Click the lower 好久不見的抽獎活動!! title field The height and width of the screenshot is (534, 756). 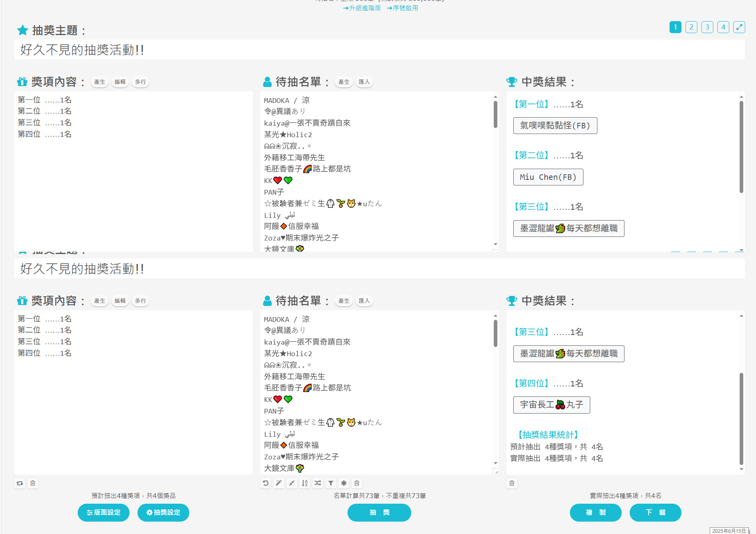(x=379, y=268)
